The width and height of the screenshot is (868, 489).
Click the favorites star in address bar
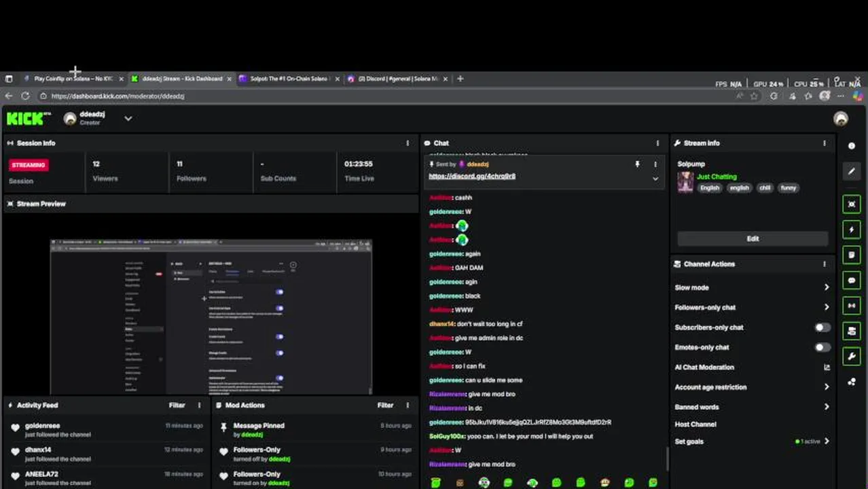pos(754,96)
